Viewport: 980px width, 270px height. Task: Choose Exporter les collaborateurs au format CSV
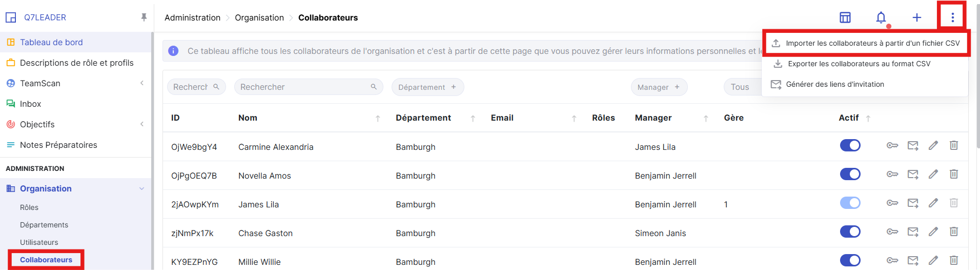tap(859, 64)
